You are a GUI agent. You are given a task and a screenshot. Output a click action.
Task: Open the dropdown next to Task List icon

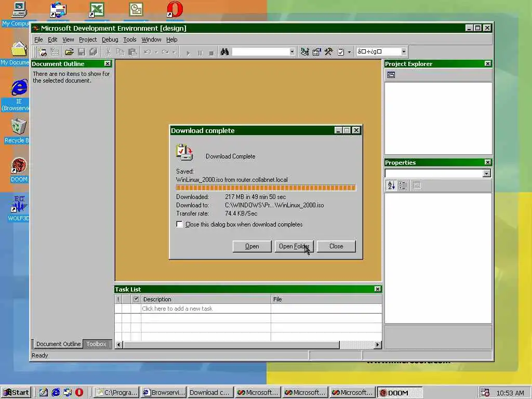pyautogui.click(x=349, y=52)
